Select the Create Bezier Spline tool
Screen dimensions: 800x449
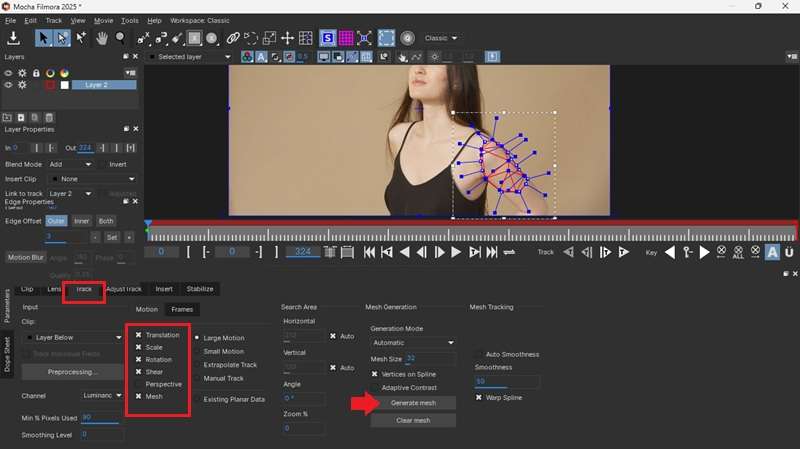point(161,38)
